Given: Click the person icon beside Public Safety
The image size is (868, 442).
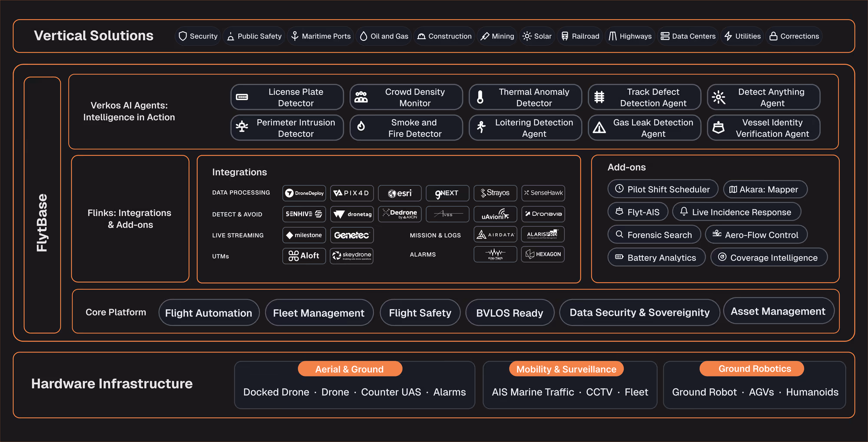Looking at the screenshot, I should tap(230, 36).
